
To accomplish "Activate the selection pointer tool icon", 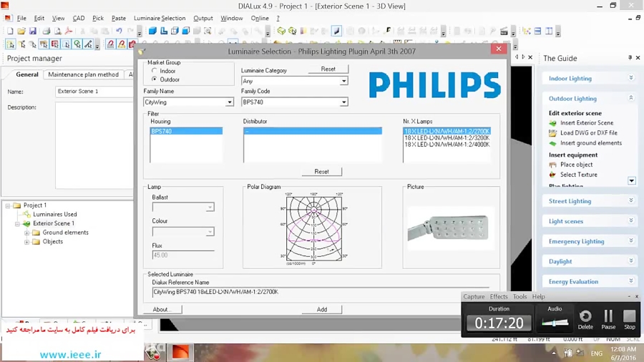I will [x=10, y=44].
